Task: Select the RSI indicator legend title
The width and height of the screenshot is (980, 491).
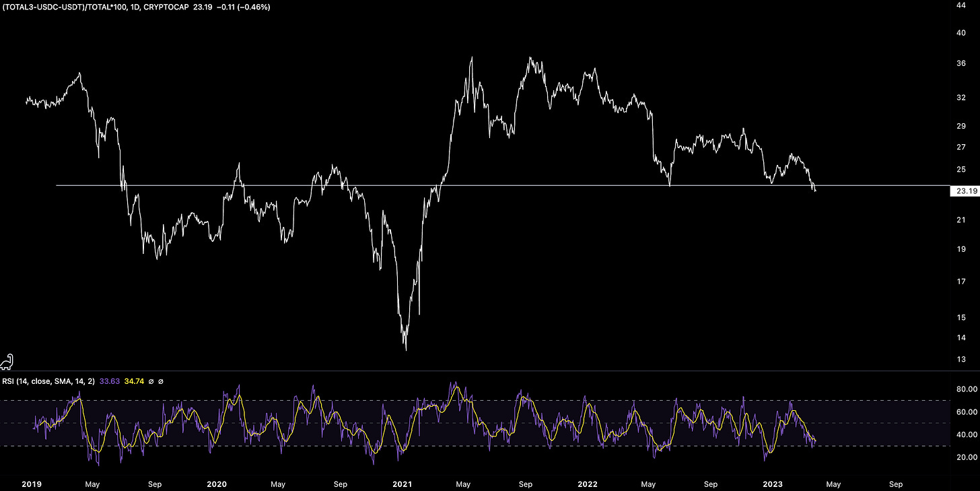Action: coord(49,381)
